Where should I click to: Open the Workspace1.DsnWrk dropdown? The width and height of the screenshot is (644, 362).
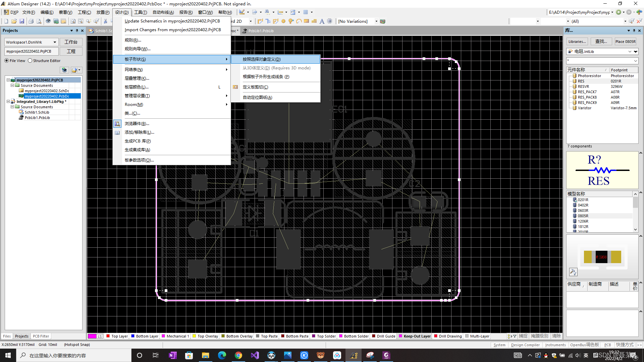pyautogui.click(x=55, y=42)
